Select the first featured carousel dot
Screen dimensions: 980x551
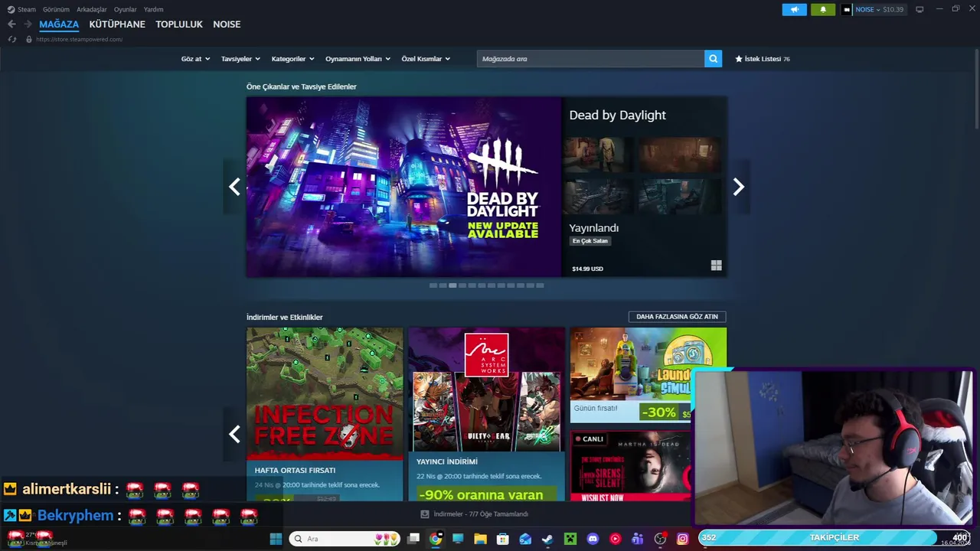(433, 285)
